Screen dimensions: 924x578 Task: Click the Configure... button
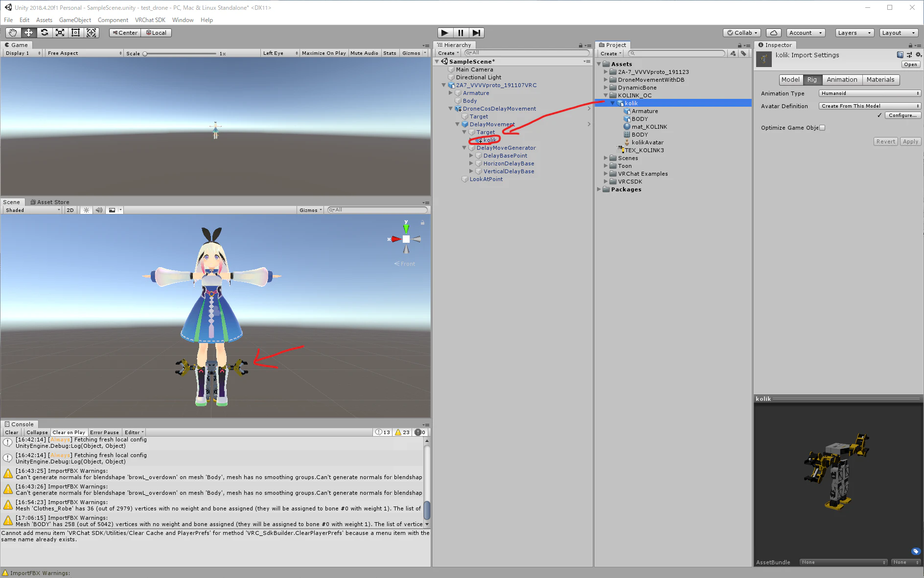point(902,116)
